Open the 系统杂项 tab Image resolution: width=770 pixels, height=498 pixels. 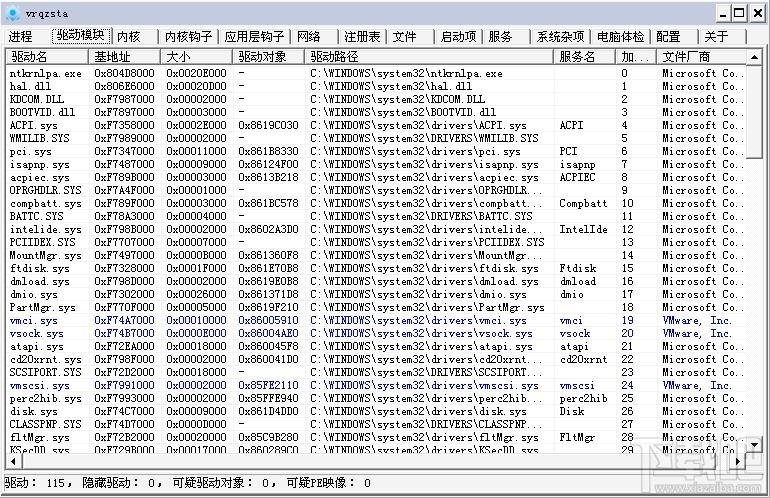560,36
